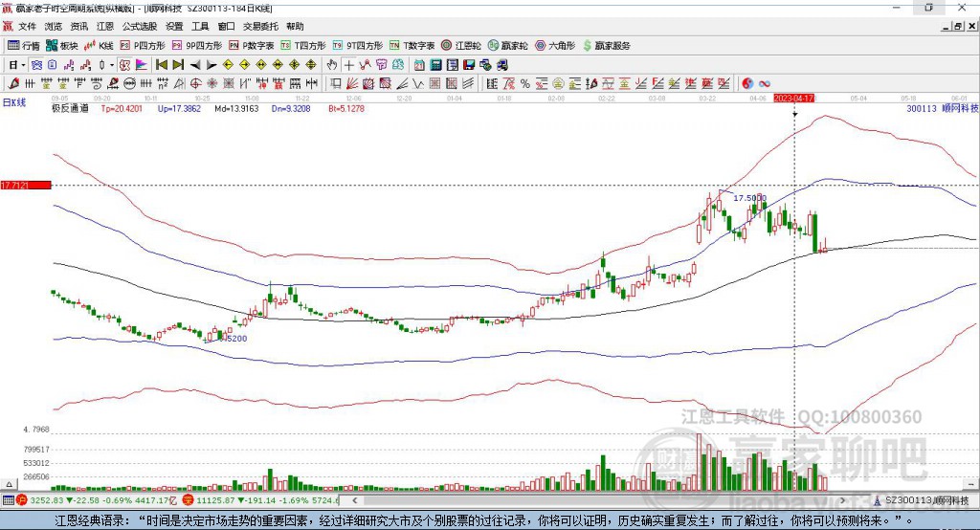Select the red pencil drawing tool in the third toolbar

click(13, 84)
